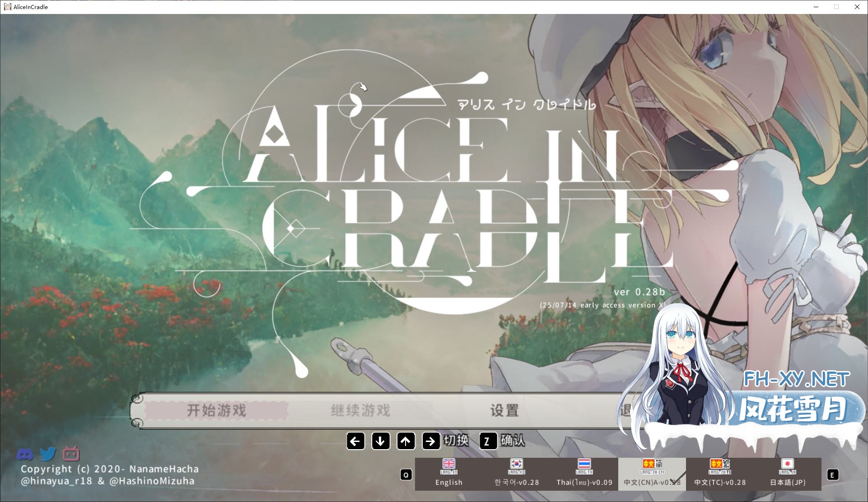Viewport: 868px width, 502px height.
Task: Select 继续游戏 continue game option
Action: pos(360,410)
